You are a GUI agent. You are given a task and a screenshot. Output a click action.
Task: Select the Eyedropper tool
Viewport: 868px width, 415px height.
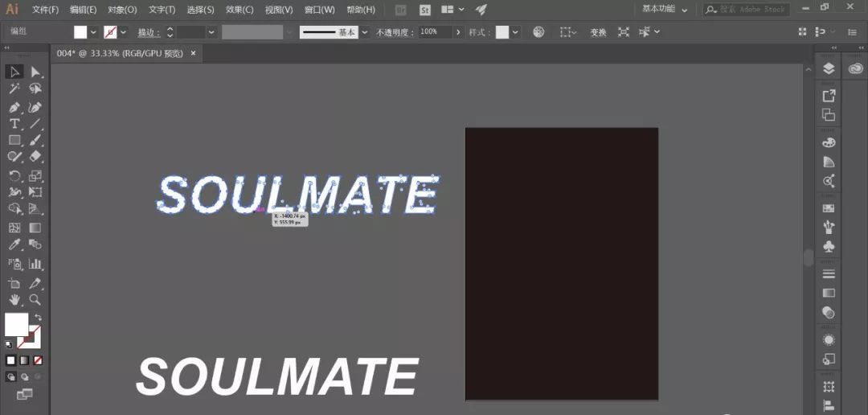pyautogui.click(x=14, y=244)
